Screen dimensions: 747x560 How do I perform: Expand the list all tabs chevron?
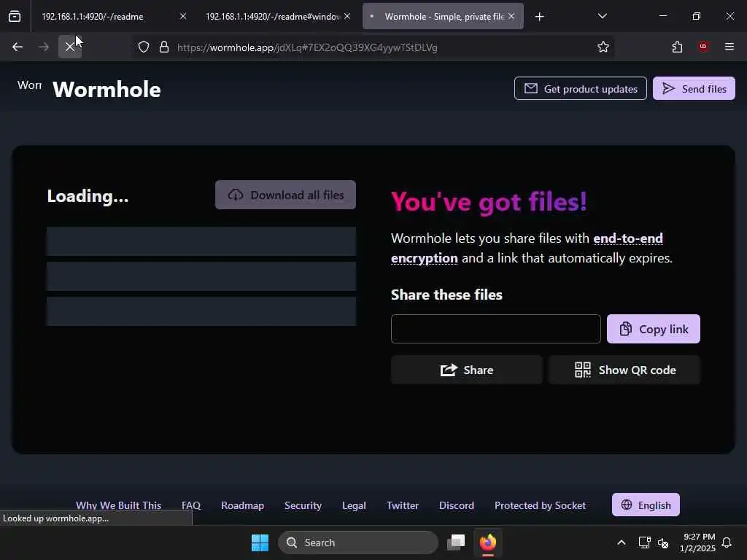(x=602, y=16)
